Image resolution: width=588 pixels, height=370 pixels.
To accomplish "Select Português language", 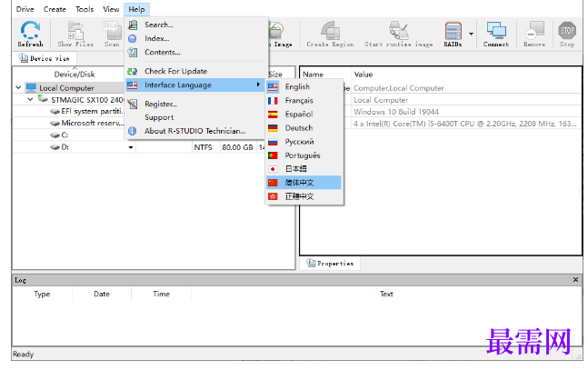I will [304, 155].
